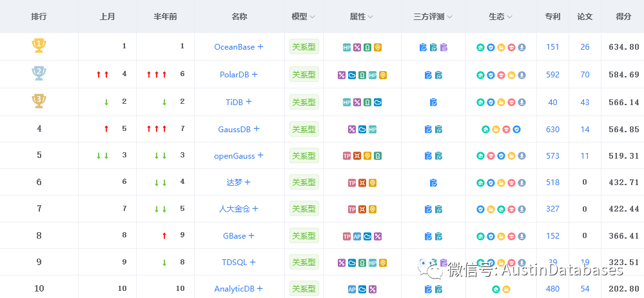Click the orange crossed-square badge in 达梦 row
The width and height of the screenshot is (644, 298).
click(x=362, y=183)
